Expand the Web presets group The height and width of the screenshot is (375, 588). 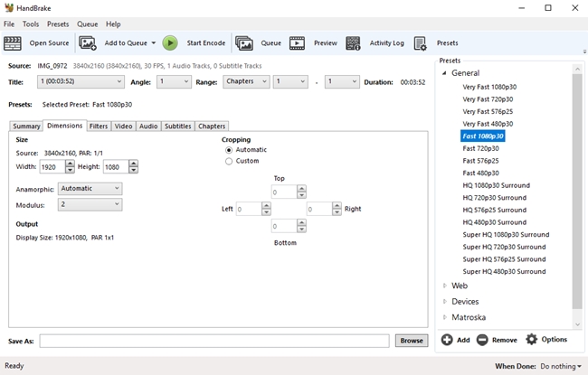pos(444,286)
